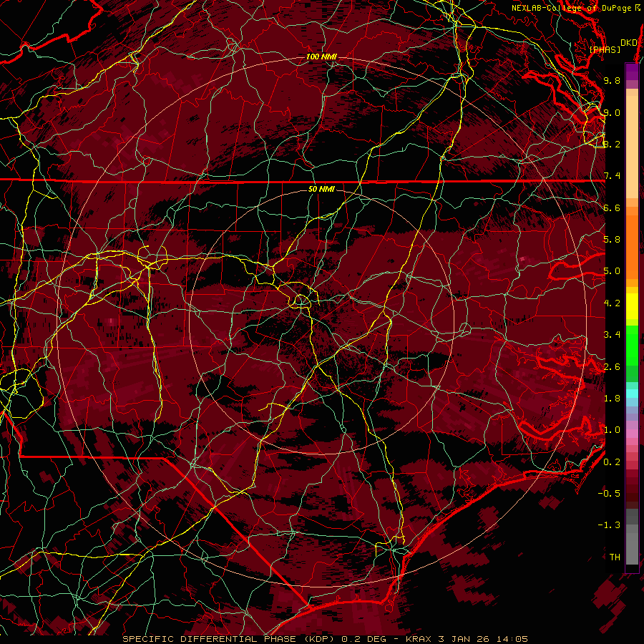644x644 pixels.
Task: Click the DKD product code label
Action: 628,43
